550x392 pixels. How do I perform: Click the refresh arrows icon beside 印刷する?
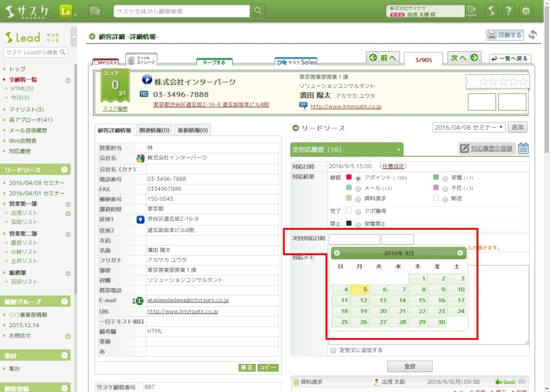tap(532, 35)
